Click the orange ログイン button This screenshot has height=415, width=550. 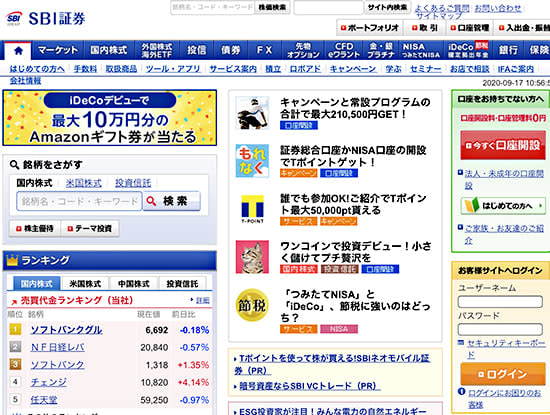pos(503,374)
